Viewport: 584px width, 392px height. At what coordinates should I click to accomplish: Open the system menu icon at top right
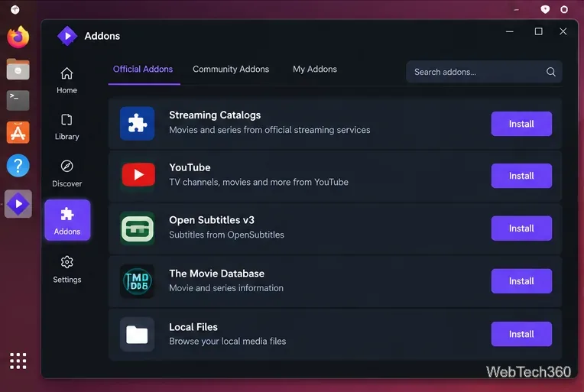click(x=564, y=9)
